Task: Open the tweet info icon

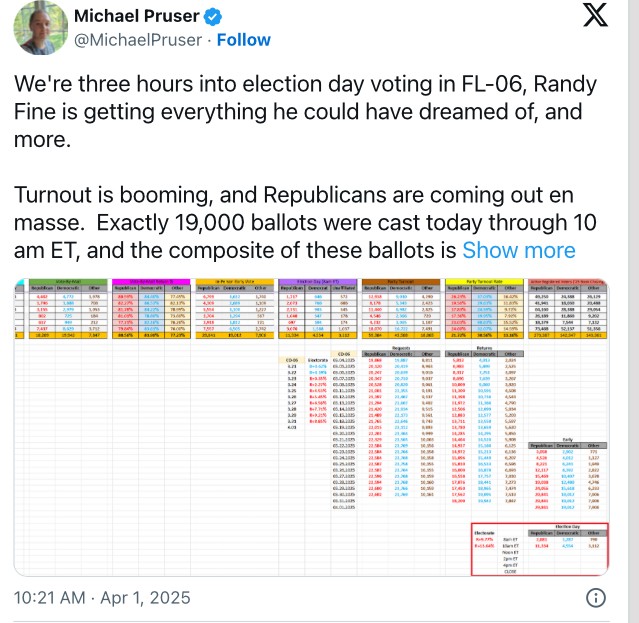Action: [594, 598]
